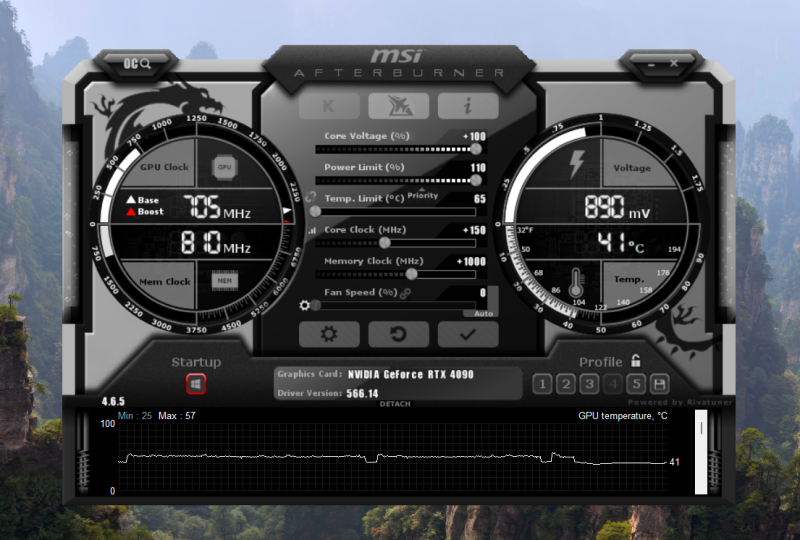Select profile slot 2
The height and width of the screenshot is (540, 800).
pos(566,384)
